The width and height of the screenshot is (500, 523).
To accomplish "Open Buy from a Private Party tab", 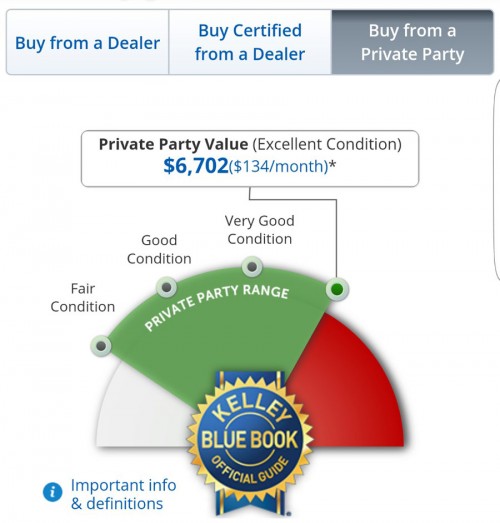I will tap(412, 42).
